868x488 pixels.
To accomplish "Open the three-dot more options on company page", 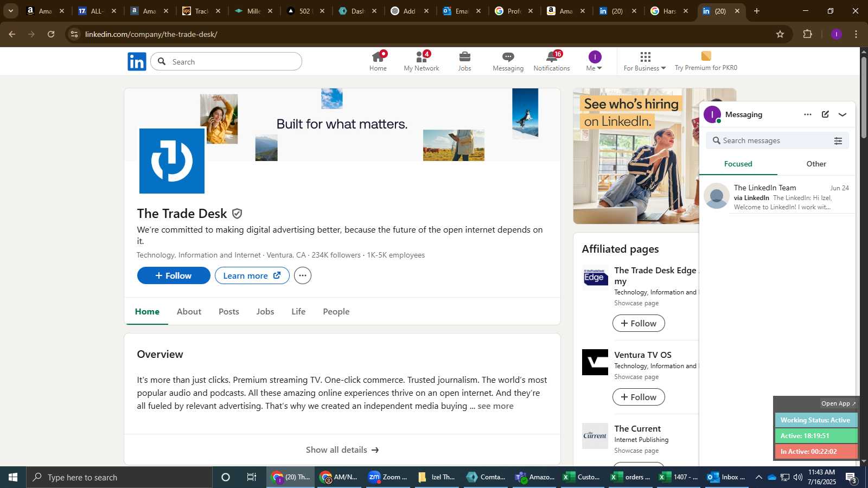I will [303, 275].
